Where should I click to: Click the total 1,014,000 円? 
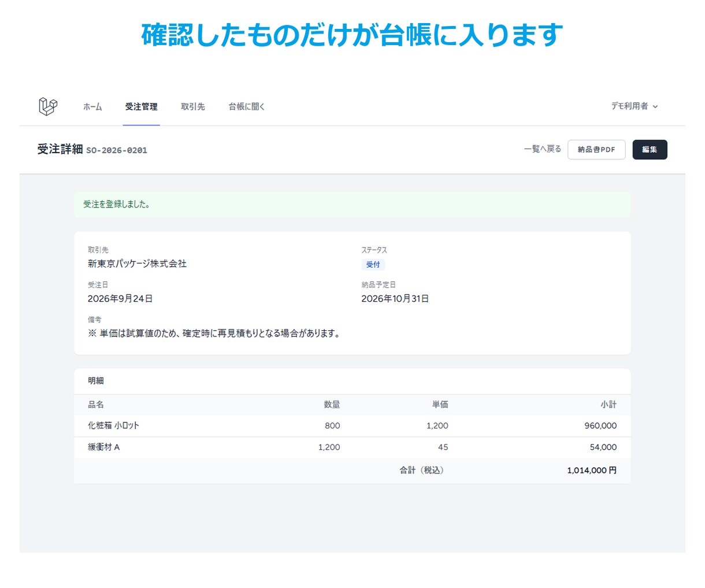tap(592, 471)
